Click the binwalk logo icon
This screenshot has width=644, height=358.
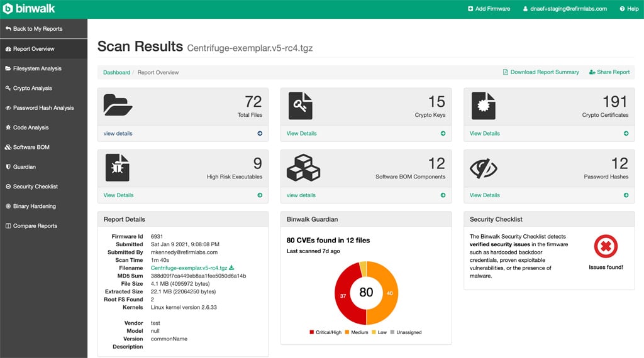tap(8, 9)
